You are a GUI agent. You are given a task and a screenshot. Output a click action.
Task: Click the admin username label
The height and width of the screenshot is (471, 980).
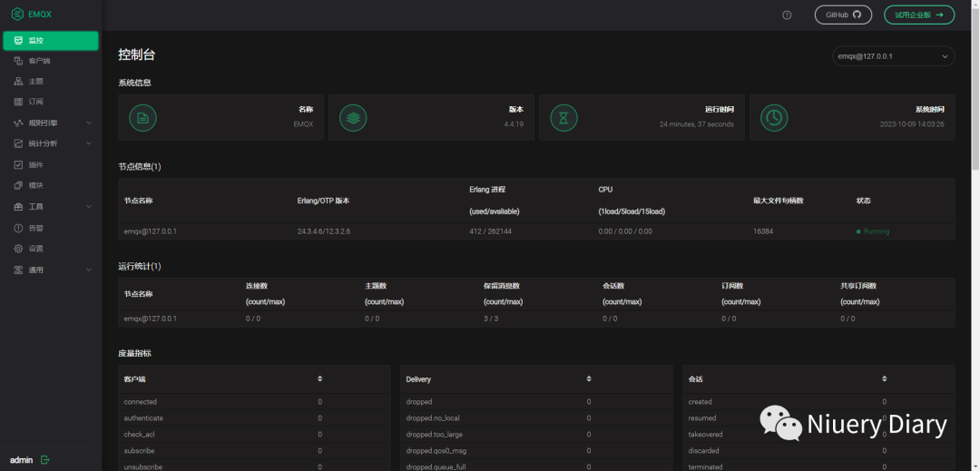coord(21,460)
